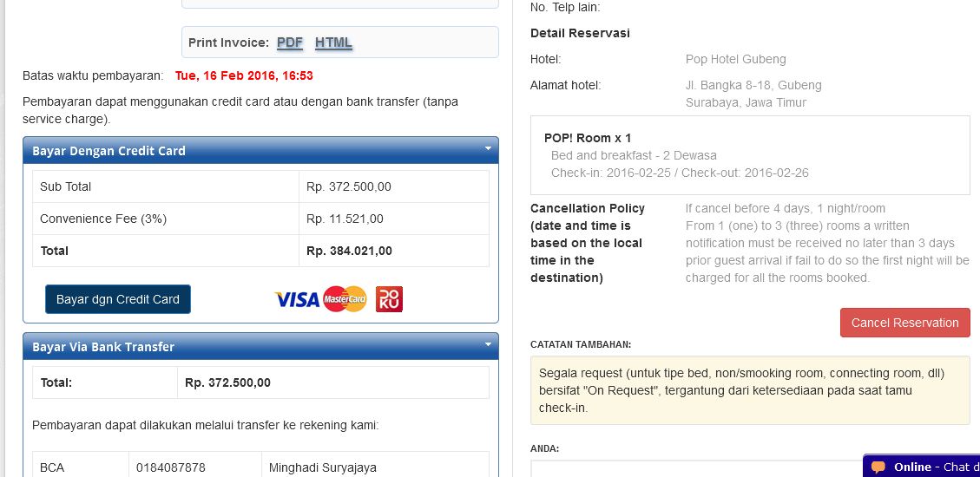
Task: Click the red DOKU payment logo
Action: [389, 299]
